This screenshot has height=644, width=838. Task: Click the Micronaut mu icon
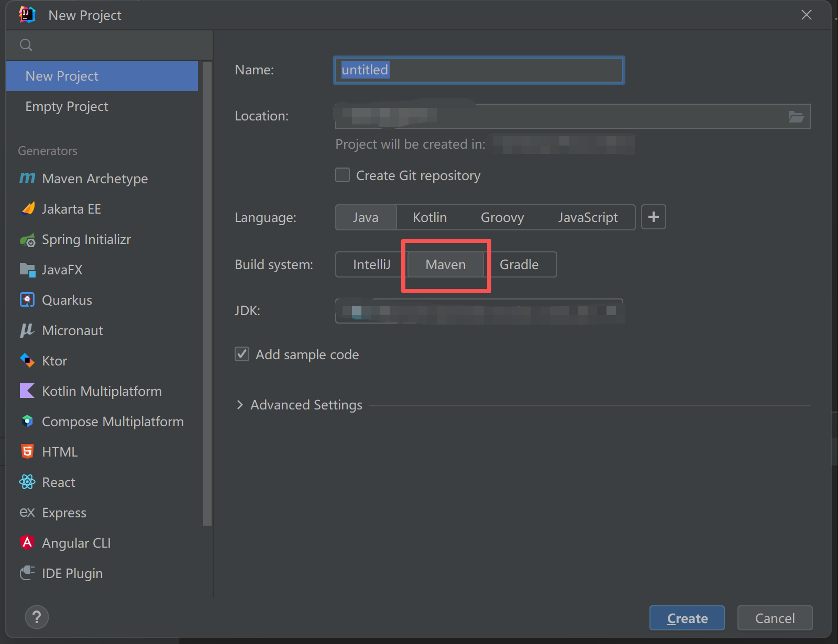pos(27,330)
